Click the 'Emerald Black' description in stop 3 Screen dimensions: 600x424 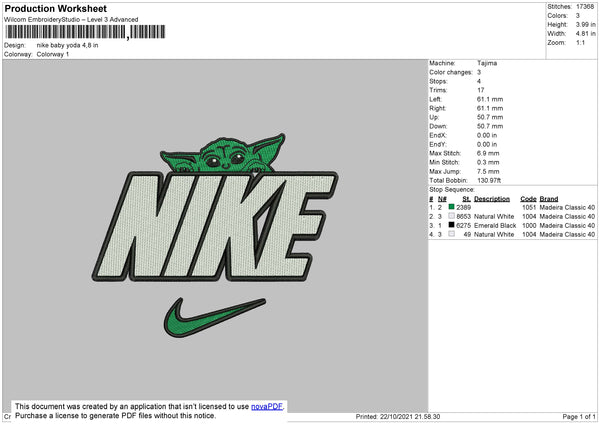pyautogui.click(x=495, y=225)
